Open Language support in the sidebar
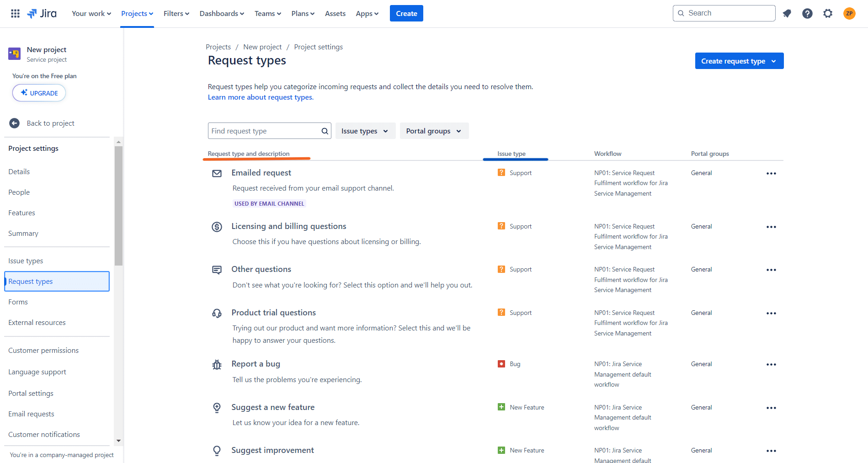Screen dimensions: 868x463 37,372
